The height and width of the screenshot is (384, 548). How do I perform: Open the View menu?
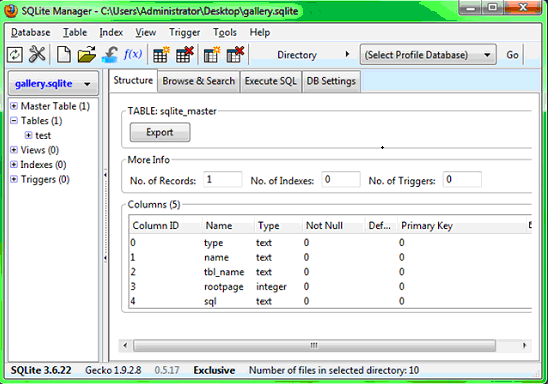click(145, 32)
